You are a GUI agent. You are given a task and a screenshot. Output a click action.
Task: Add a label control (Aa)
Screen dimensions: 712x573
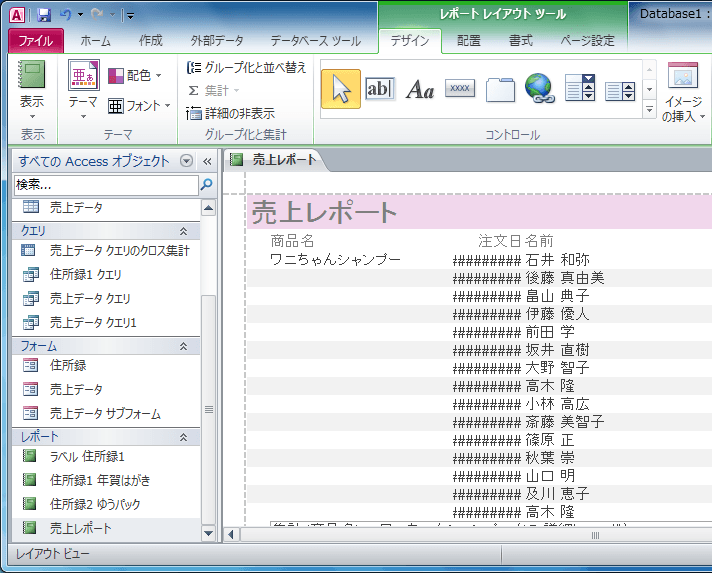click(420, 90)
